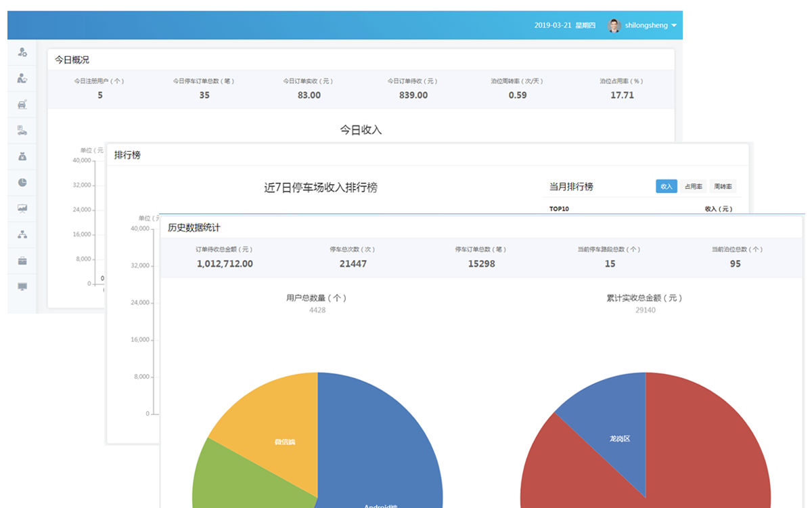
Task: Click the 停车总次数 value 21447
Action: tap(353, 264)
